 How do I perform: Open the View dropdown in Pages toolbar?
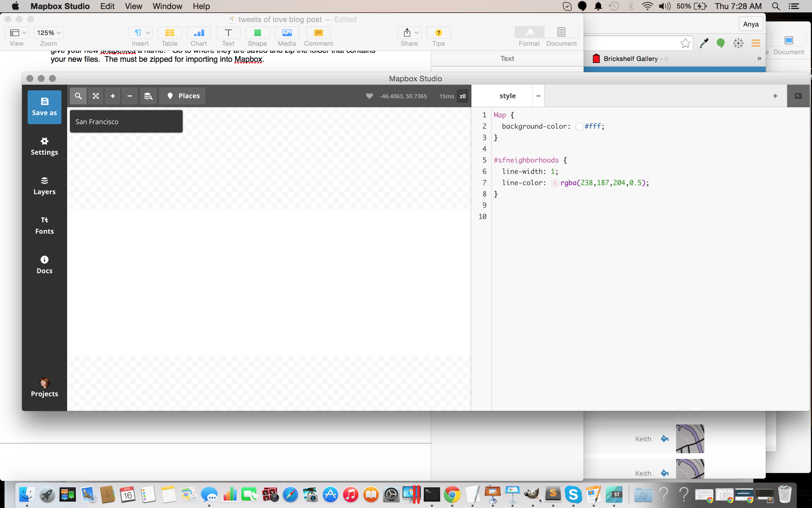click(17, 33)
